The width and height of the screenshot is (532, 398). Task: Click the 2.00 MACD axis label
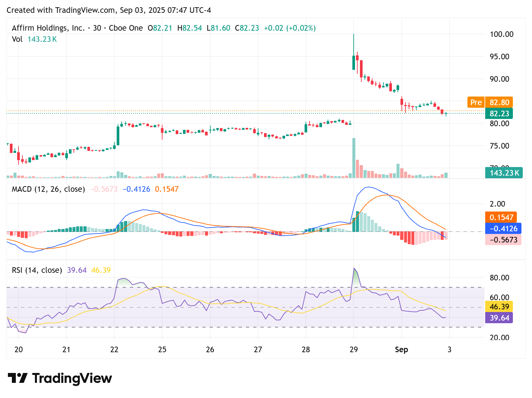click(x=497, y=204)
